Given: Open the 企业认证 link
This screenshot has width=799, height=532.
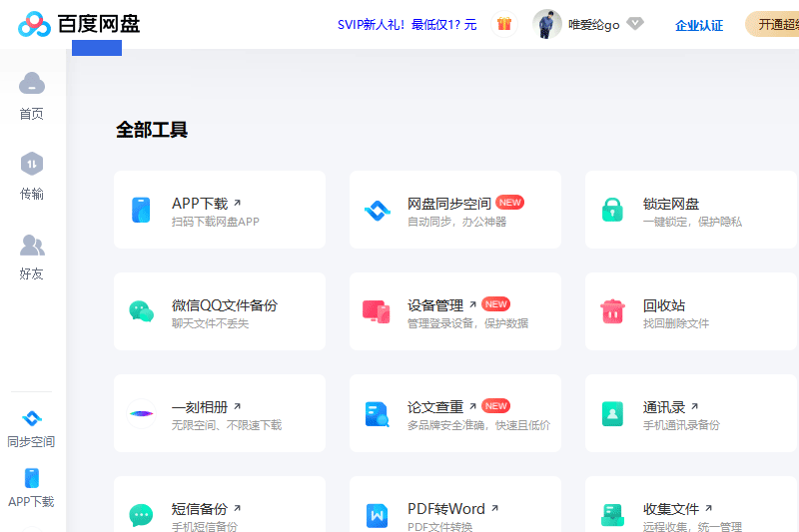Looking at the screenshot, I should [698, 26].
